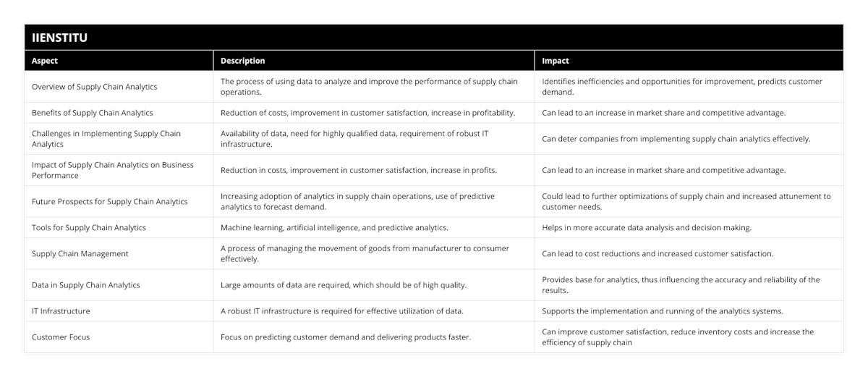
Task: Select the impact about reducing inventory costs
Action: coord(678,337)
